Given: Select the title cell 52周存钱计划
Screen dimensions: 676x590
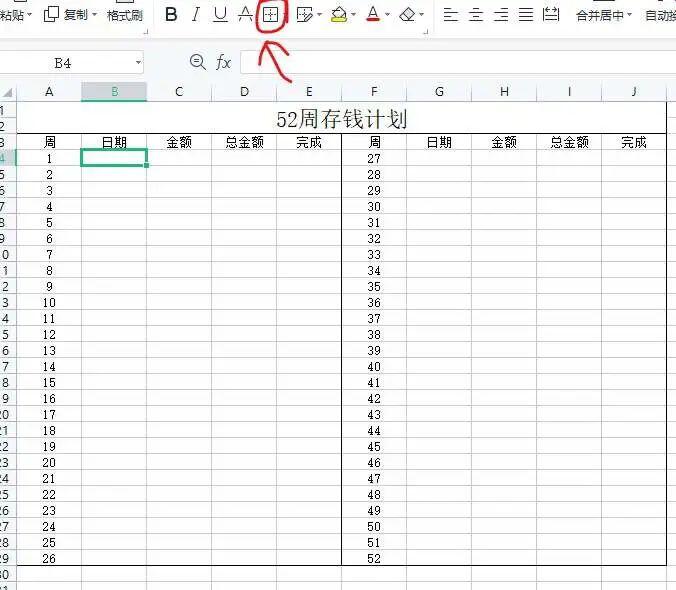Looking at the screenshot, I should (341, 118).
